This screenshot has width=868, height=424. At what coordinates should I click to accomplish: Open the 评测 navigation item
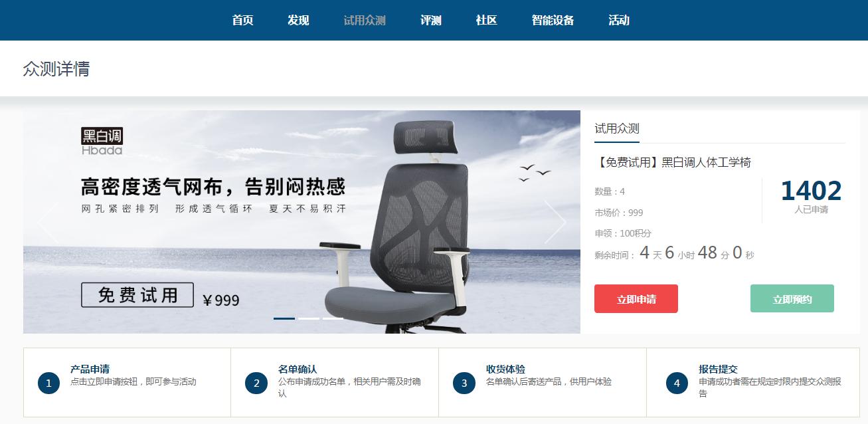point(431,20)
